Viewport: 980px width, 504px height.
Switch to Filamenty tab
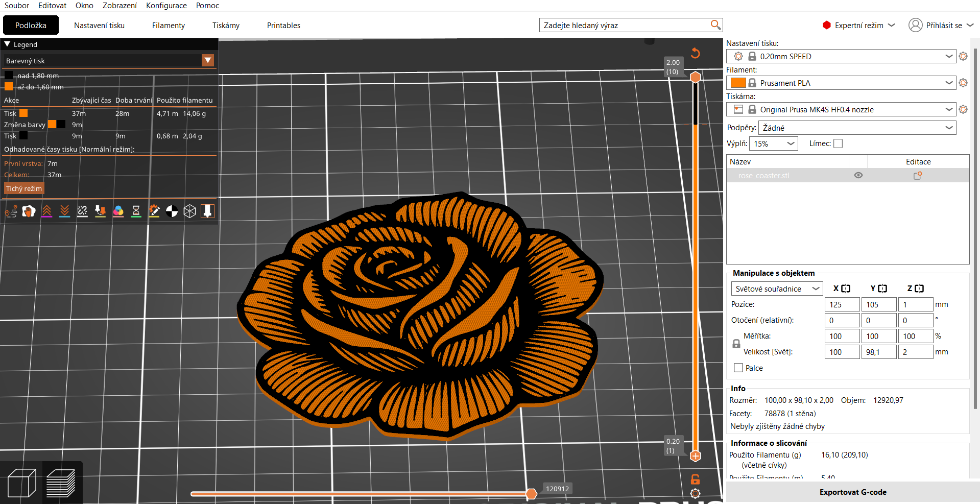[x=169, y=25]
